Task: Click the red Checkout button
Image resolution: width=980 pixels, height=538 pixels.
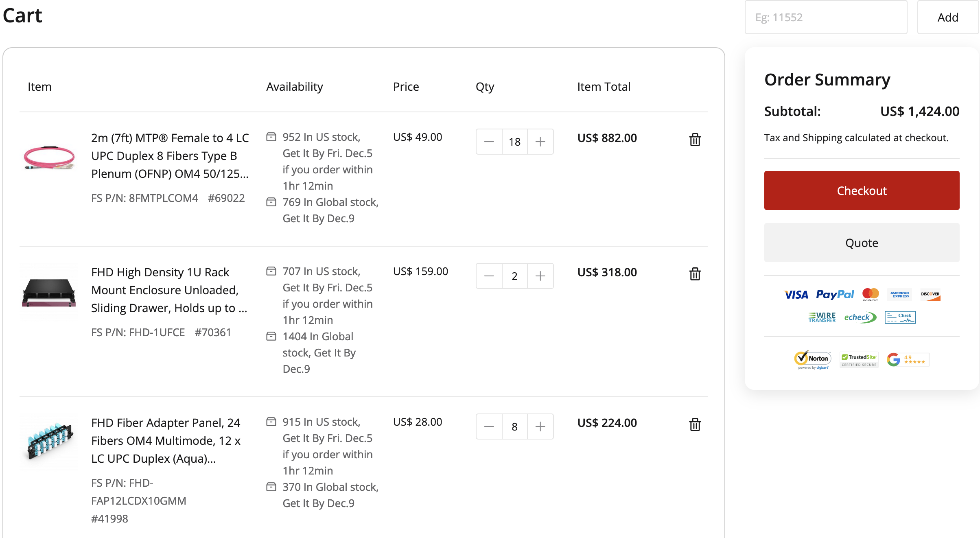Action: pos(862,190)
